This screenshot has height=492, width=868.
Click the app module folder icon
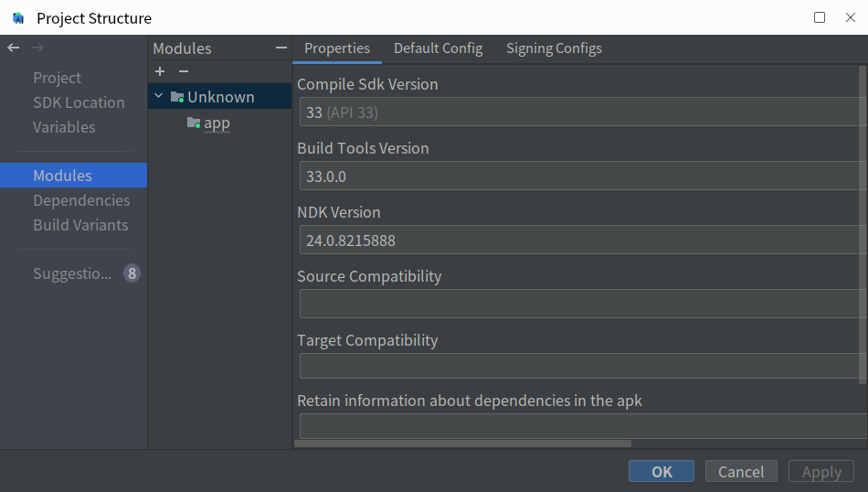194,123
